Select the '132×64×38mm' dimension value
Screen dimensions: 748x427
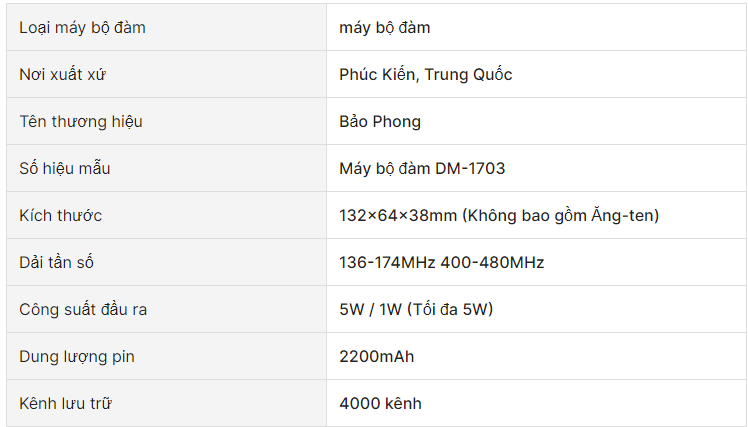398,216
